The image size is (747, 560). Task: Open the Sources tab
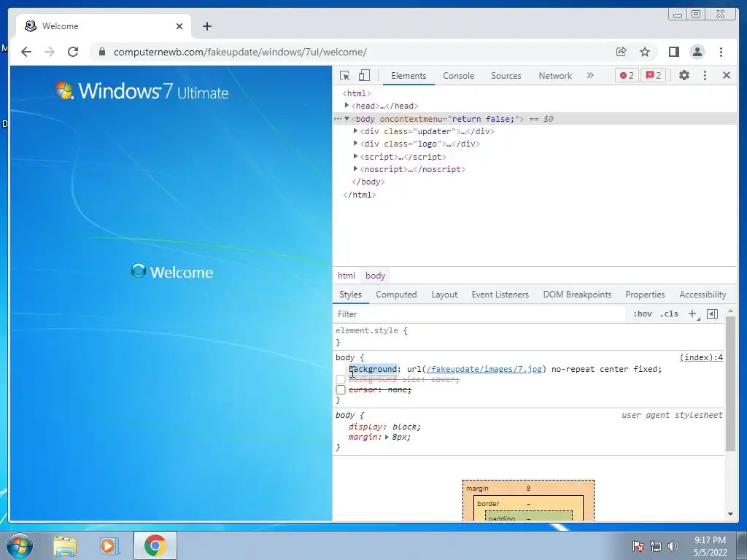tap(506, 75)
